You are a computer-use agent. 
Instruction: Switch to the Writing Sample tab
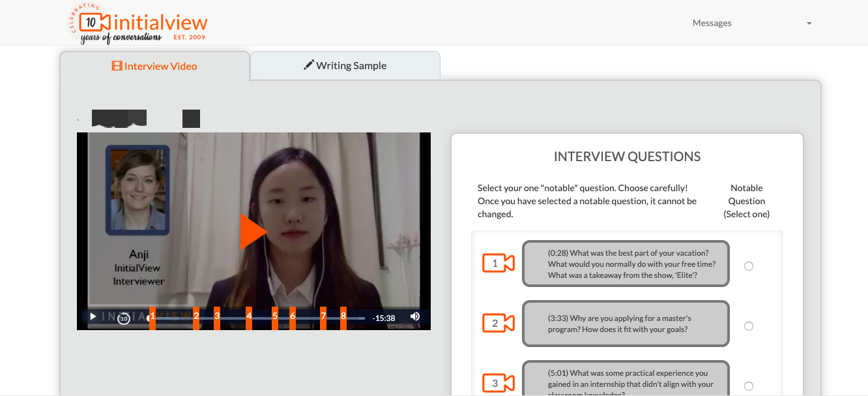(345, 65)
